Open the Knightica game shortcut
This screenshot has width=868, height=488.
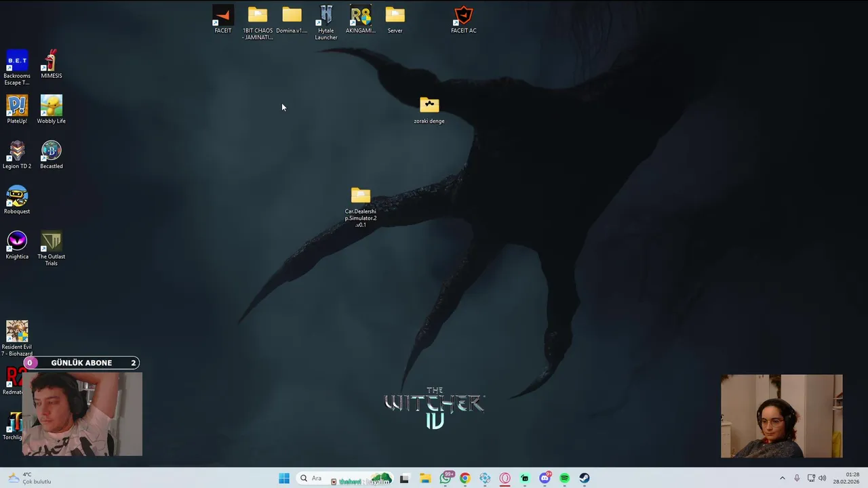coord(17,245)
